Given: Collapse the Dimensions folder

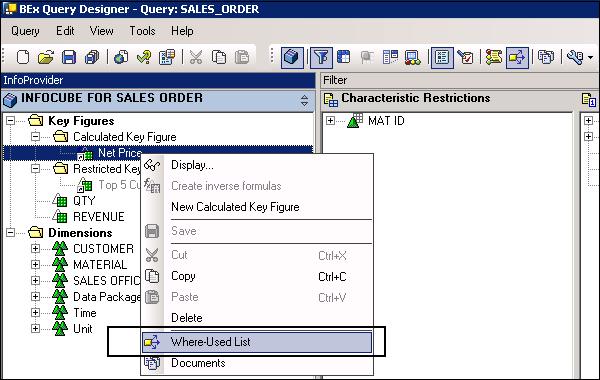Looking at the screenshot, I should [11, 233].
